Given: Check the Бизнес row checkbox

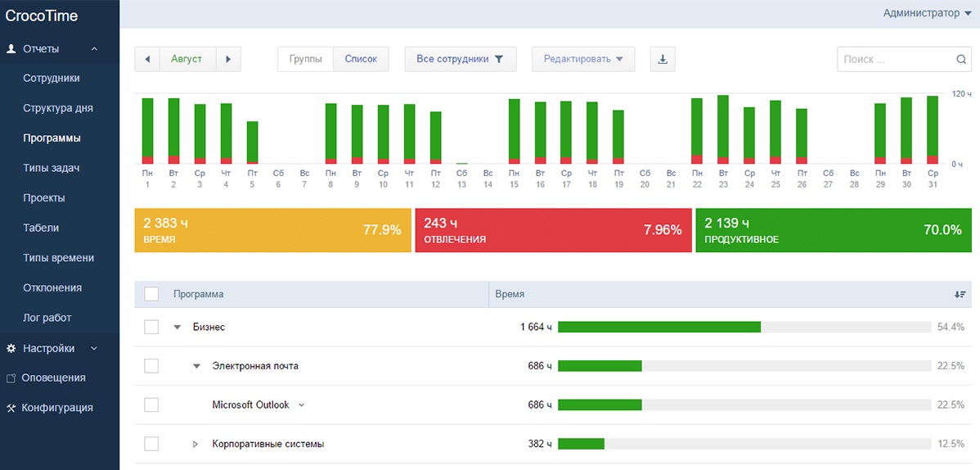Looking at the screenshot, I should [151, 327].
